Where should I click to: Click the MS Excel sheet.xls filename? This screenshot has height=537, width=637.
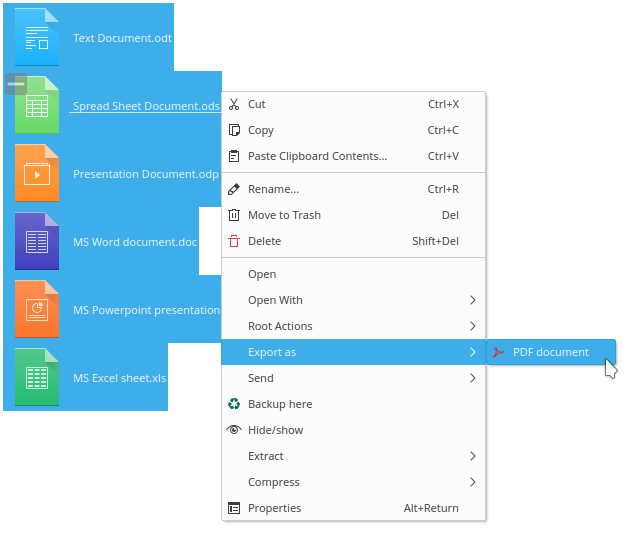(x=119, y=378)
